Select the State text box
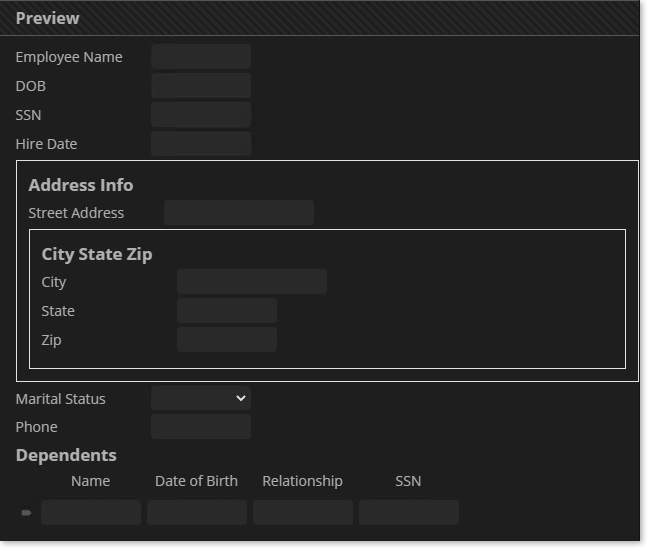648x549 pixels. [x=227, y=311]
